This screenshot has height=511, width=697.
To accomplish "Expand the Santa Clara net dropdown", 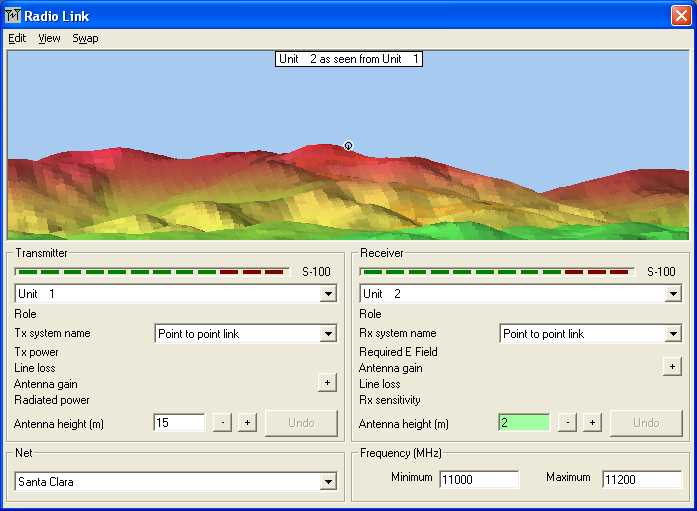I will point(328,482).
